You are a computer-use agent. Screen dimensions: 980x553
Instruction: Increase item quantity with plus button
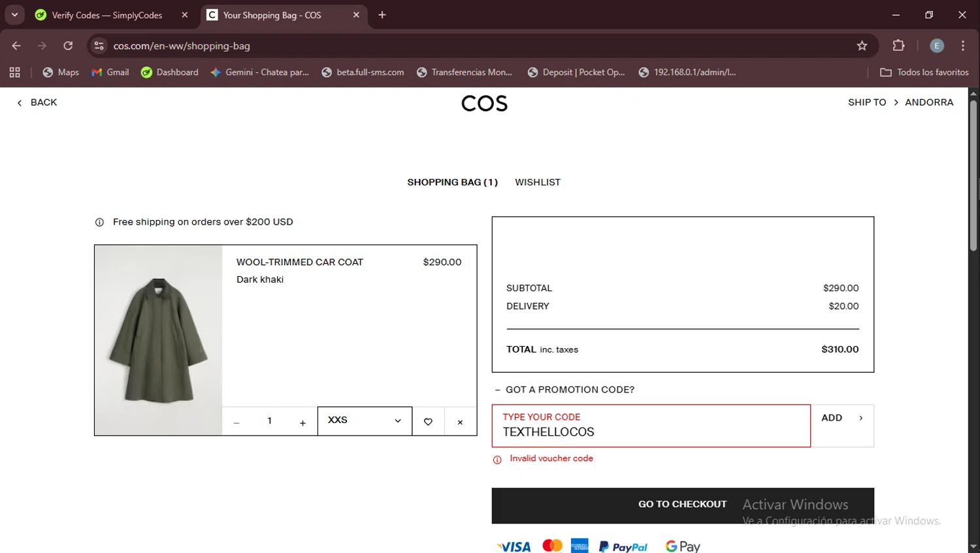pos(302,422)
